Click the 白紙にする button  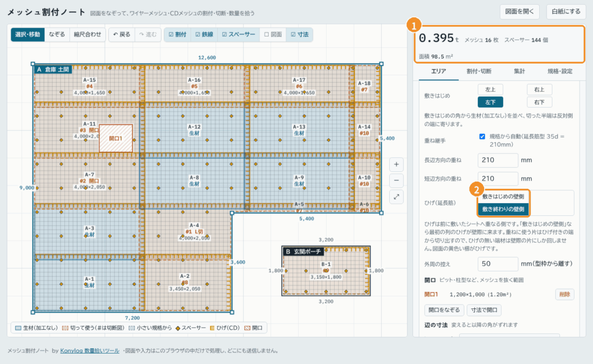tap(566, 12)
